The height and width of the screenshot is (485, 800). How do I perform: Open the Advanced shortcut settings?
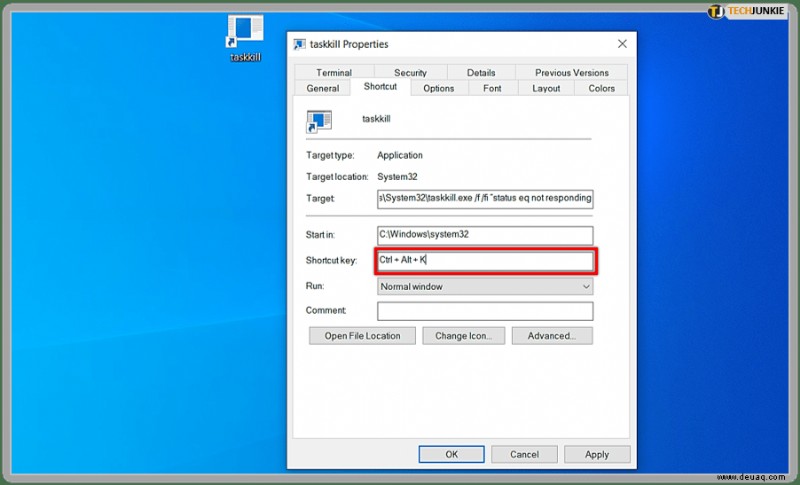552,336
